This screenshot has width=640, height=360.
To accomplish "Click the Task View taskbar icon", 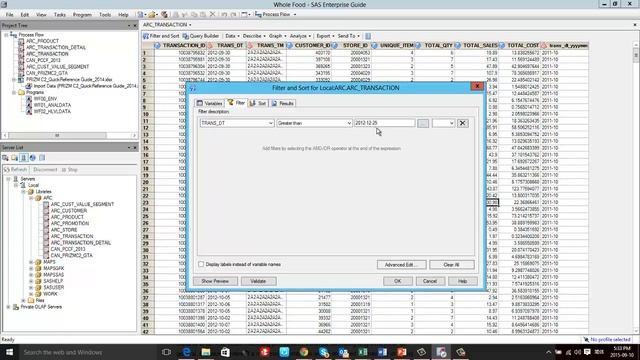I will (x=166, y=352).
